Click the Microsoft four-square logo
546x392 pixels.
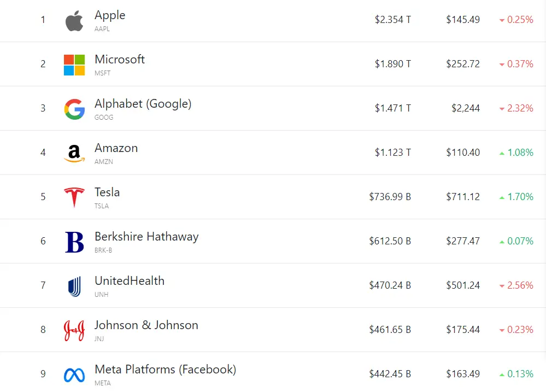[74, 65]
